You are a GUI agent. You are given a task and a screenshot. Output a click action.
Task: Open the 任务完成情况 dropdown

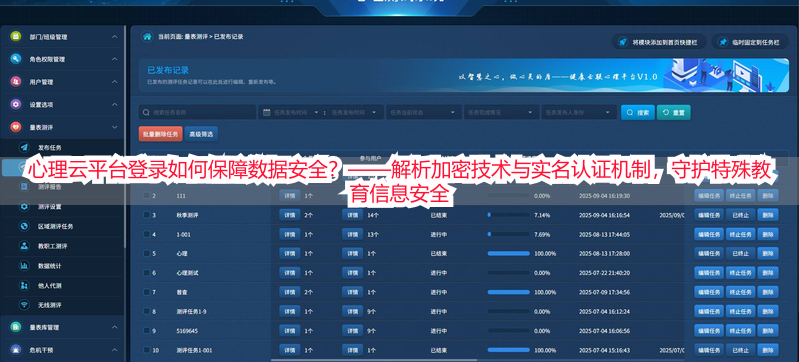click(501, 113)
